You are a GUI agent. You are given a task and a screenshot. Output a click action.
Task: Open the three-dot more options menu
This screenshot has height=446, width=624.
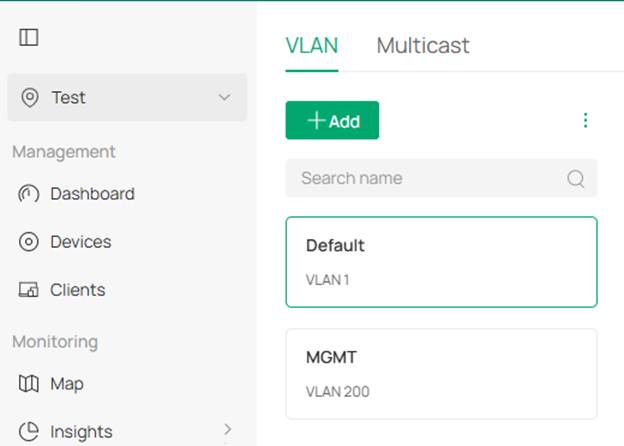pyautogui.click(x=586, y=121)
